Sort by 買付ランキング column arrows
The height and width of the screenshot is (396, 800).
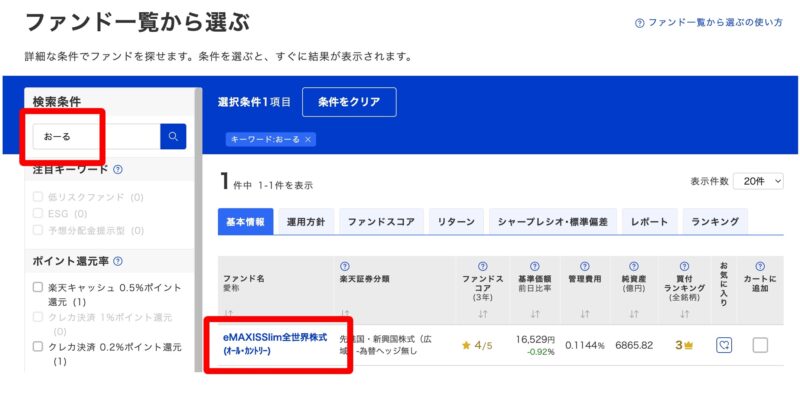[684, 314]
